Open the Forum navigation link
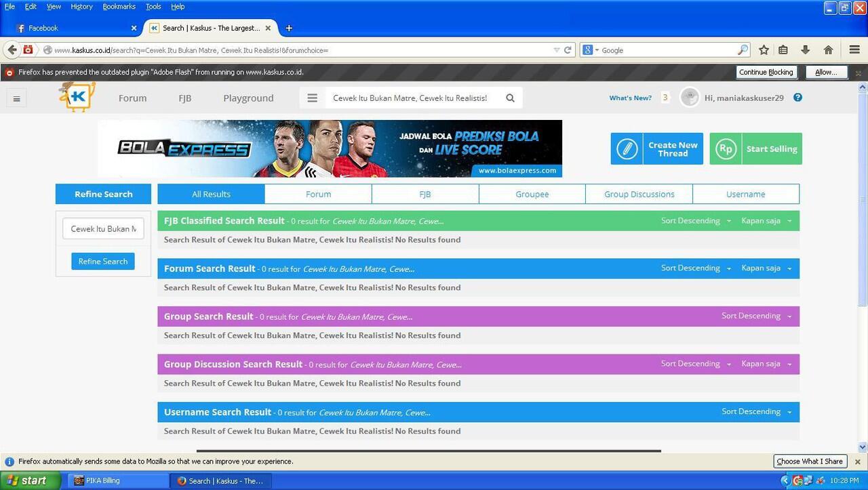Image resolution: width=868 pixels, height=490 pixels. pyautogui.click(x=132, y=98)
